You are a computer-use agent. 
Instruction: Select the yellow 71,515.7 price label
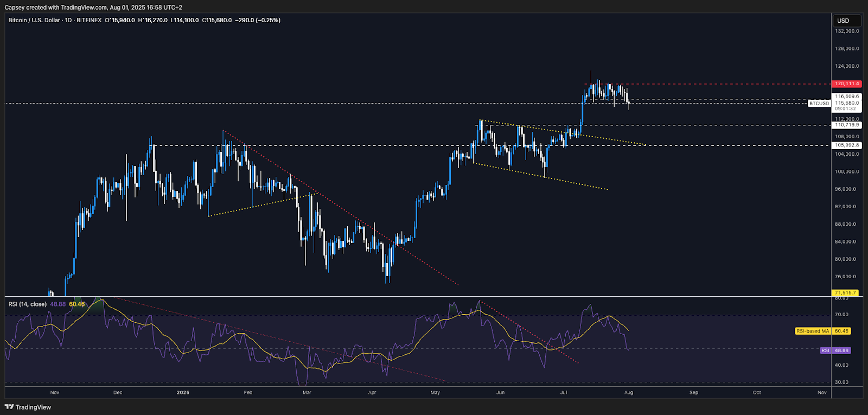pyautogui.click(x=845, y=293)
